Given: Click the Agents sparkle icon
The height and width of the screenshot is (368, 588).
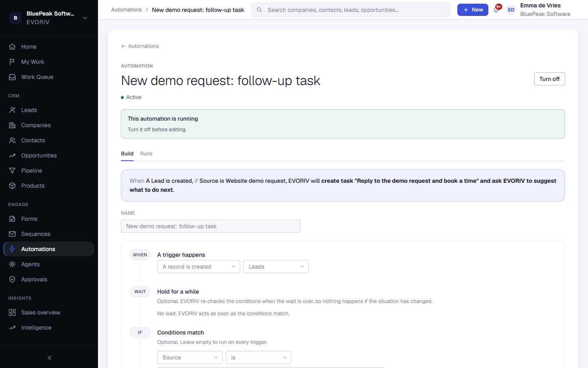Looking at the screenshot, I should point(12,264).
